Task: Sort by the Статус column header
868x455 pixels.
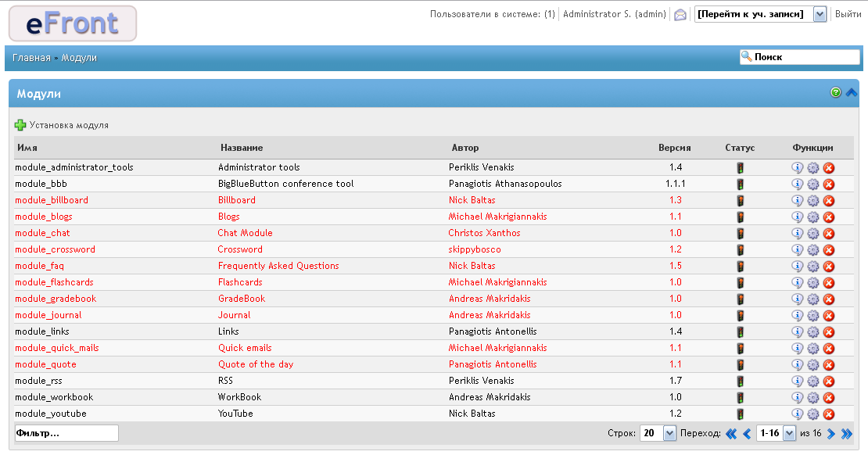Action: click(740, 148)
